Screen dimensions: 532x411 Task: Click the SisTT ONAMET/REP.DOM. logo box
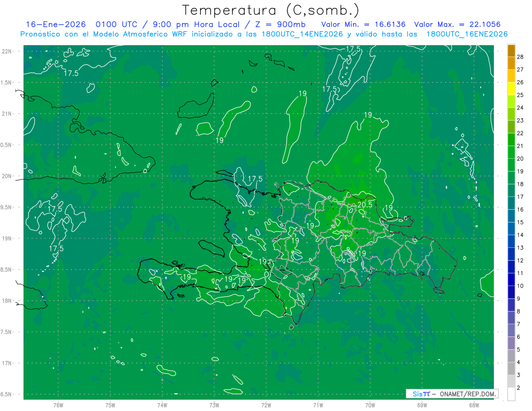click(452, 394)
